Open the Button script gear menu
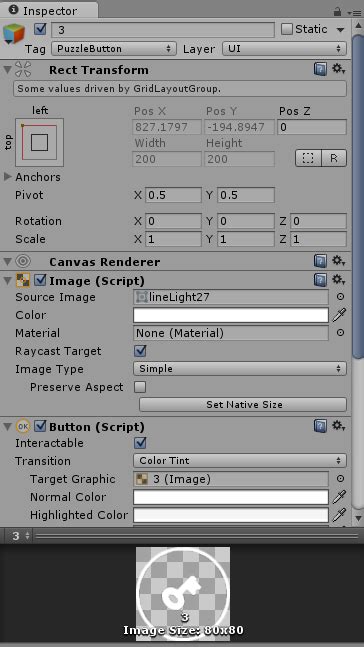364x647 pixels. pos(338,426)
